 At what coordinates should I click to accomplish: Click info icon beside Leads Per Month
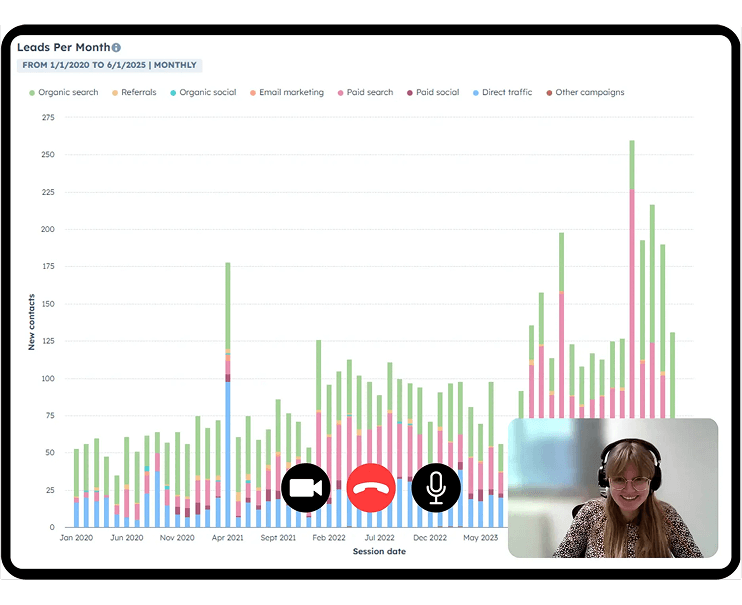click(116, 47)
